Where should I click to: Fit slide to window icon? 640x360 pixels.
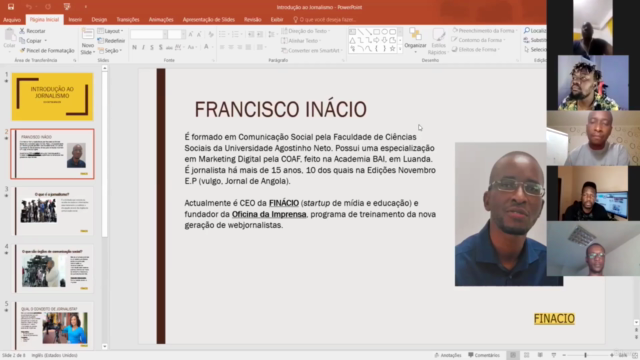(635, 356)
